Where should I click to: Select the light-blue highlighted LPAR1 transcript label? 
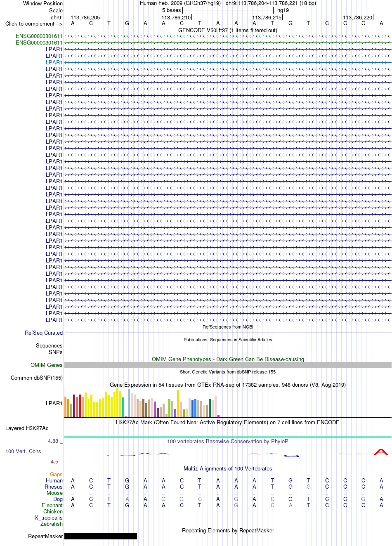(x=54, y=62)
